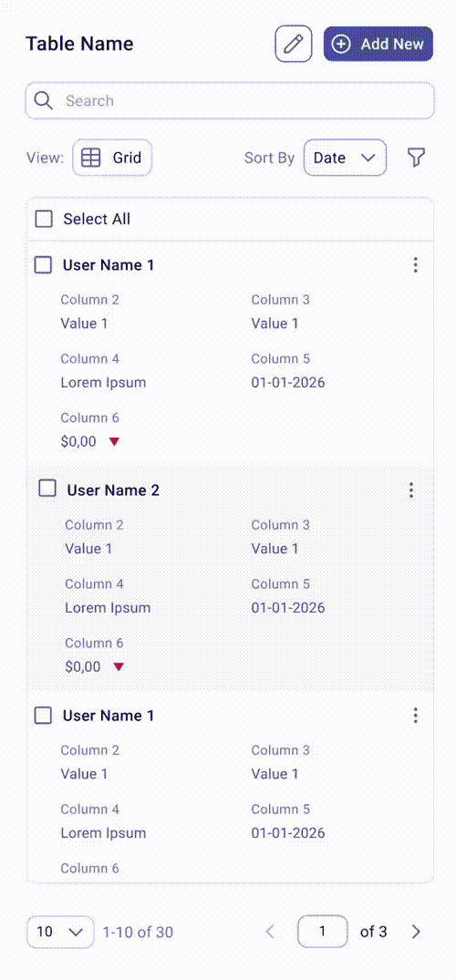Go to next page with right chevron
456x980 pixels.
(x=416, y=932)
